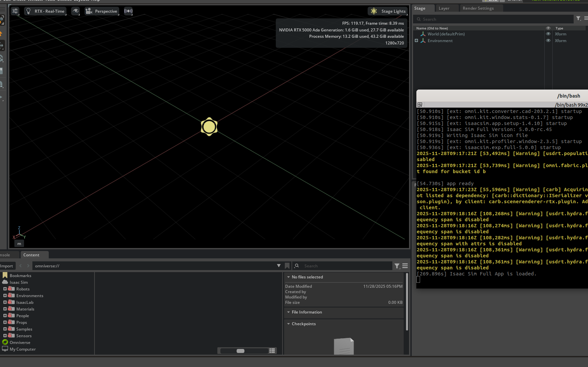Click the XYZ axis gizmo in viewport corner
Image resolution: width=588 pixels, height=367 pixels.
coord(19,233)
